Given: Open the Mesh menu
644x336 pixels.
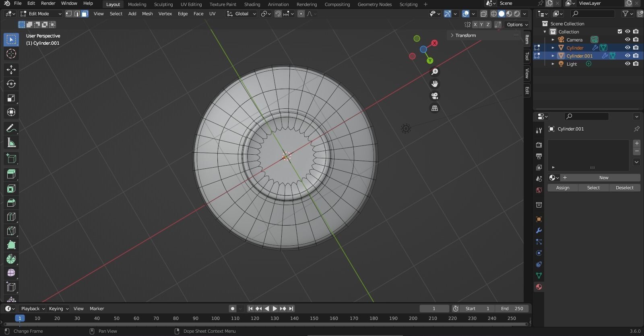Looking at the screenshot, I should coord(147,14).
